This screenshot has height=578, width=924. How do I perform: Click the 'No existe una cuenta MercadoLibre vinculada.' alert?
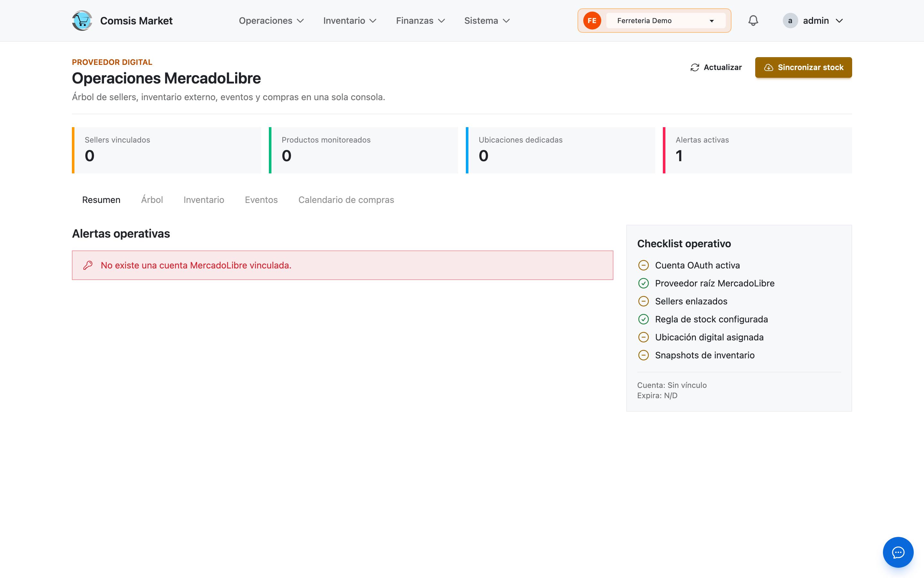click(343, 265)
